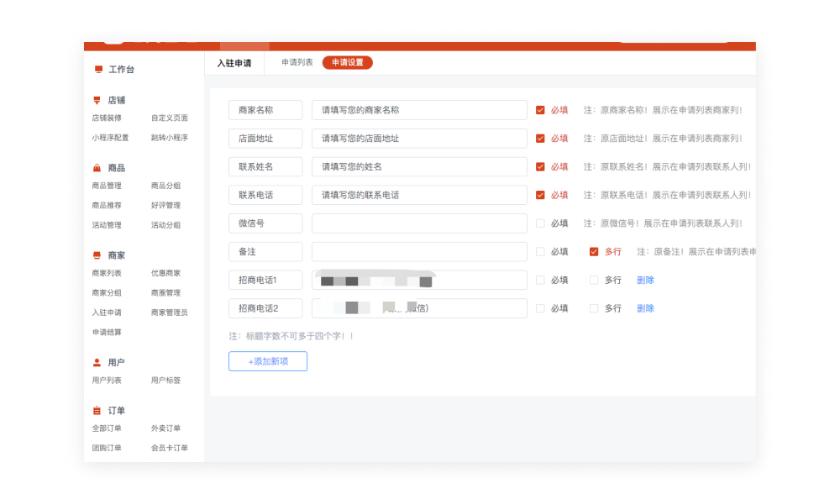840x504 pixels.
Task: Click the 商品 product section icon
Action: click(x=98, y=166)
